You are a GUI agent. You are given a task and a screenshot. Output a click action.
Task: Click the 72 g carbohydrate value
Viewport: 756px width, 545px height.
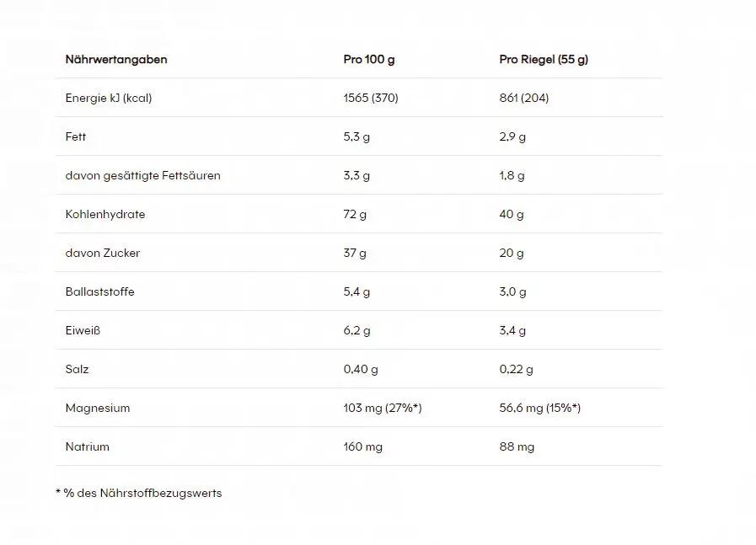click(x=355, y=215)
